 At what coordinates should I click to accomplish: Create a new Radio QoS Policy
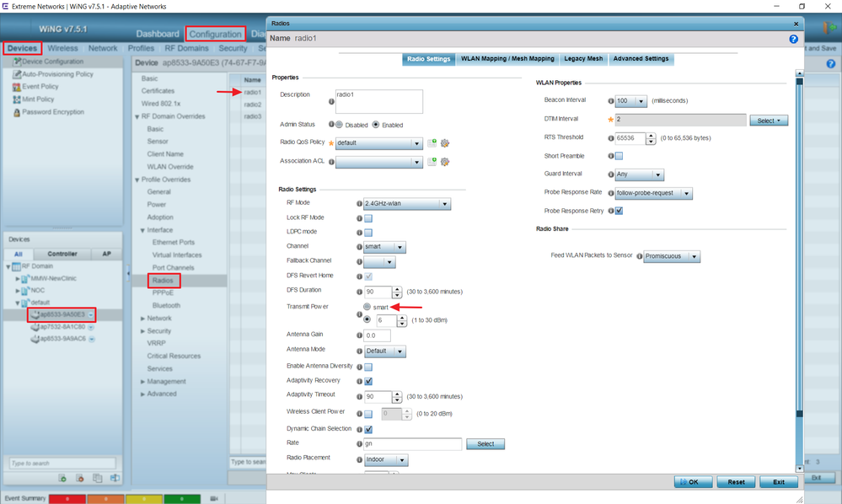(432, 143)
